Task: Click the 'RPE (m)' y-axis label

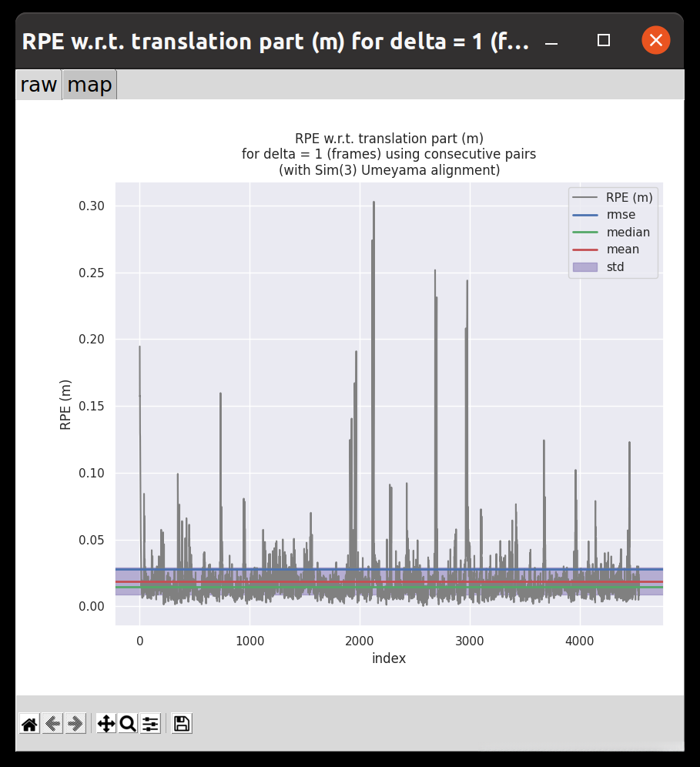Action: pos(65,405)
